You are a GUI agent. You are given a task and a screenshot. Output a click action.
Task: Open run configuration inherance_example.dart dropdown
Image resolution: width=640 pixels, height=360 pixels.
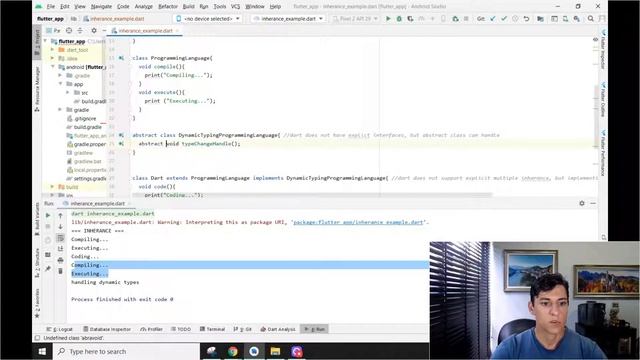[x=288, y=19]
